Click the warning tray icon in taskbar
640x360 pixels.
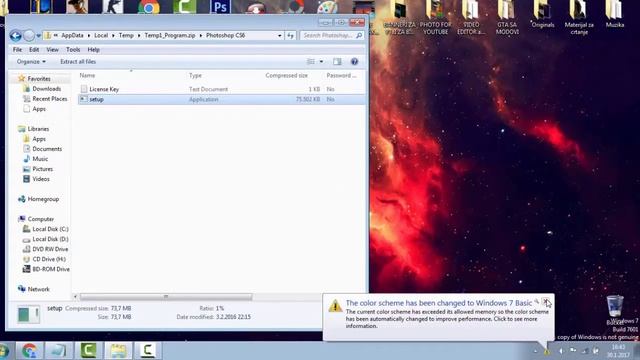547,351
